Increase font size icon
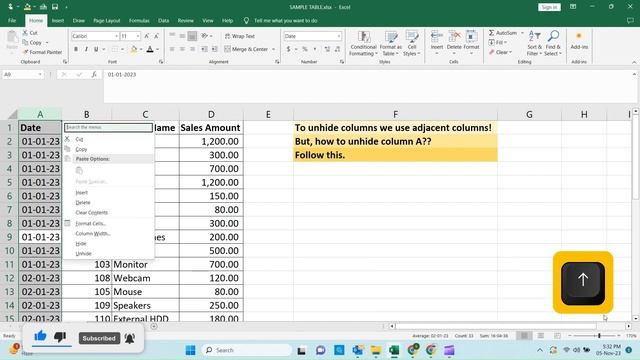Screen dimensions: 640x360 coord(147,36)
